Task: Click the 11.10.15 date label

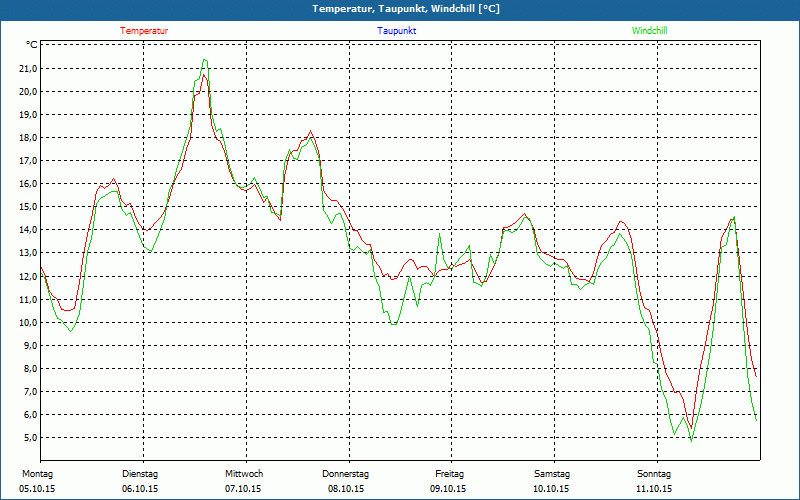Action: (x=654, y=489)
